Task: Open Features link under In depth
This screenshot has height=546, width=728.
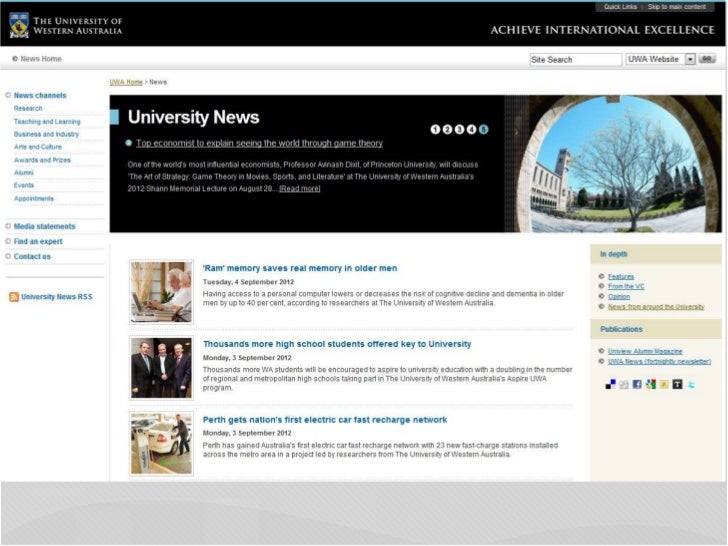Action: [x=621, y=276]
